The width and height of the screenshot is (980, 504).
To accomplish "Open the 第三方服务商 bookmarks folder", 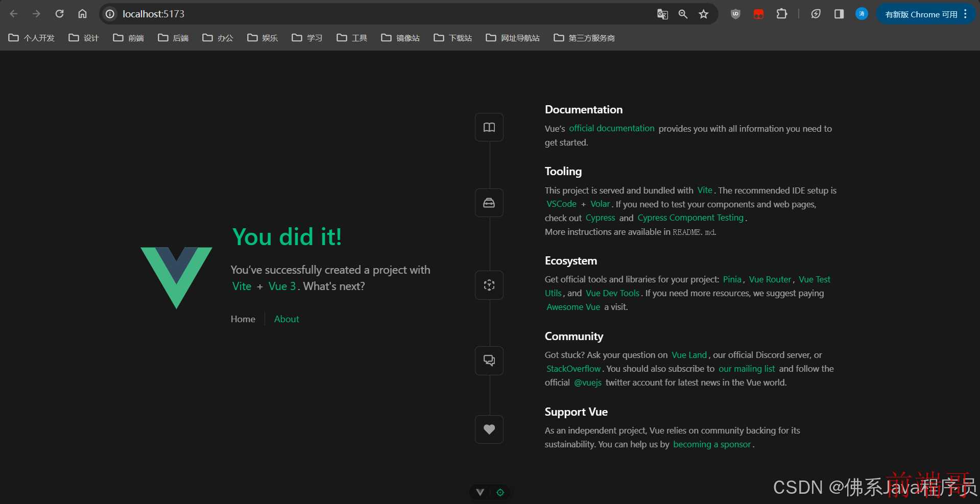I will 584,38.
